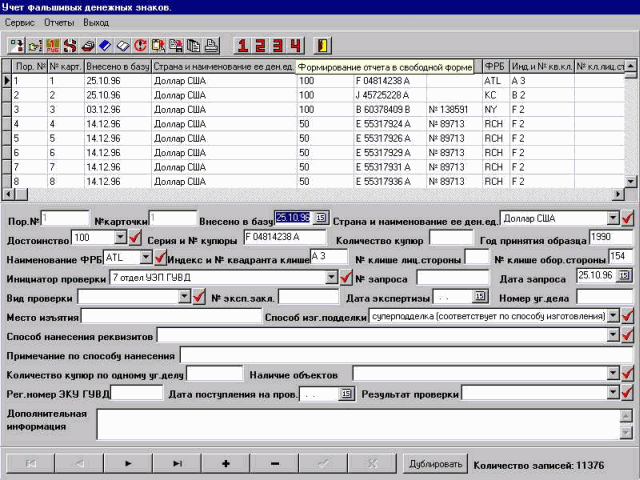Add a new record with plus button
Screen dimensions: 640x480
pos(225,464)
